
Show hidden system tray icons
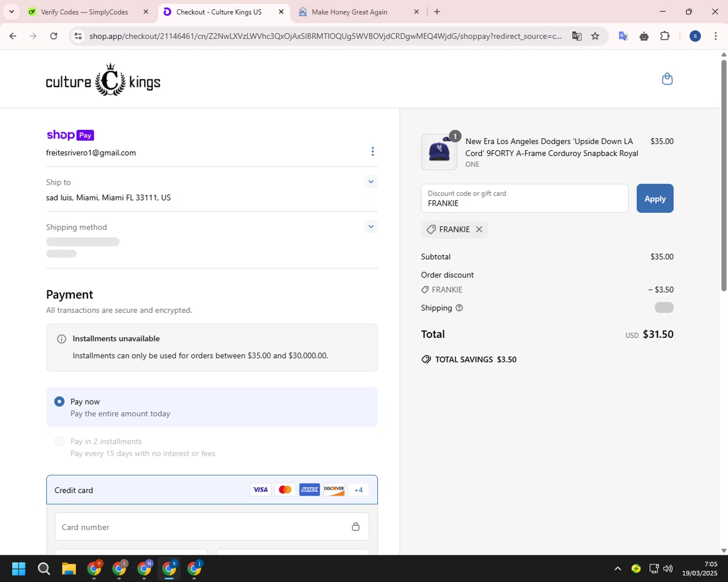pyautogui.click(x=617, y=568)
